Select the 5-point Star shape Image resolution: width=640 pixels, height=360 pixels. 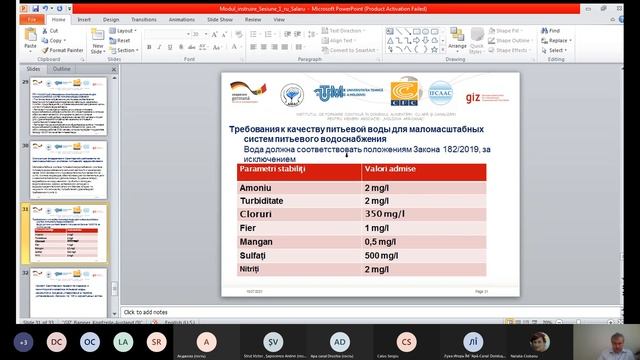click(x=434, y=49)
